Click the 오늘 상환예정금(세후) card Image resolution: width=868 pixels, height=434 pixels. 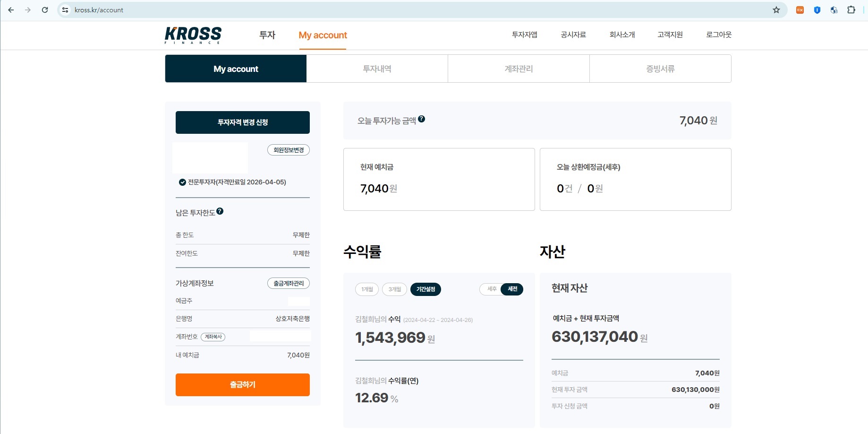pos(636,179)
